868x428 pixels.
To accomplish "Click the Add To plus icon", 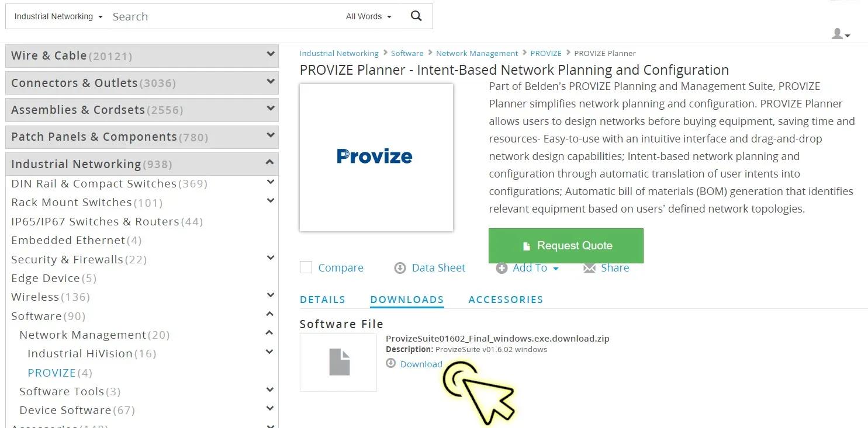I will click(502, 268).
